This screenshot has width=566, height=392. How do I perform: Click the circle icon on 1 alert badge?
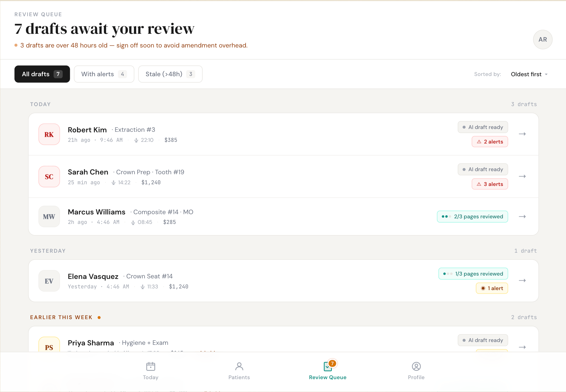(483, 288)
